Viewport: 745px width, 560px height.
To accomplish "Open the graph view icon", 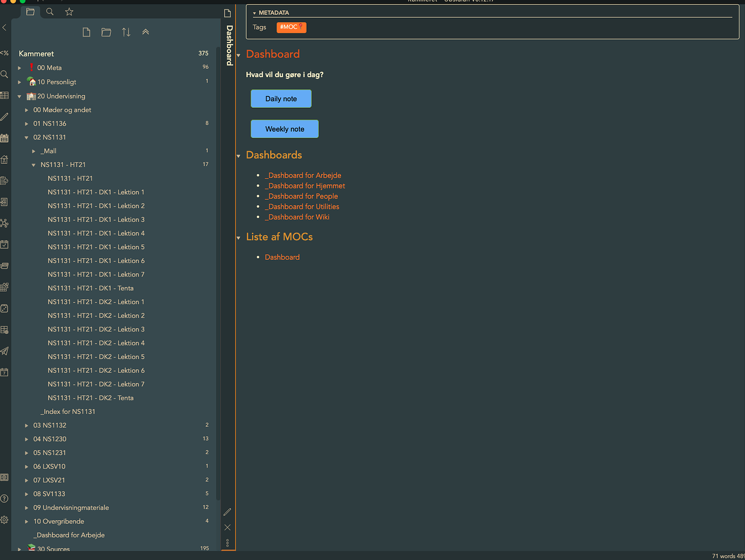I will pos(4,223).
